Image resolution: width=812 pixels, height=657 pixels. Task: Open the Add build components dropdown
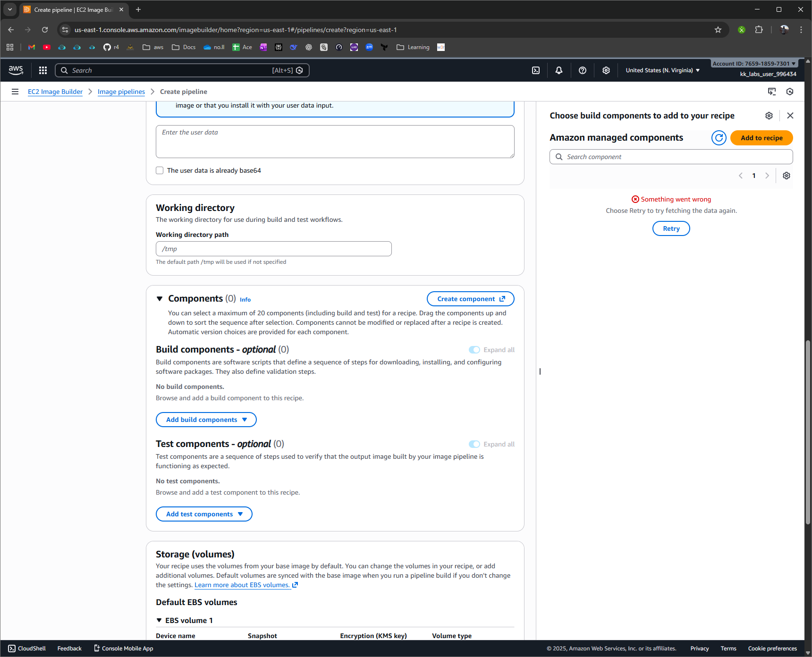(206, 420)
